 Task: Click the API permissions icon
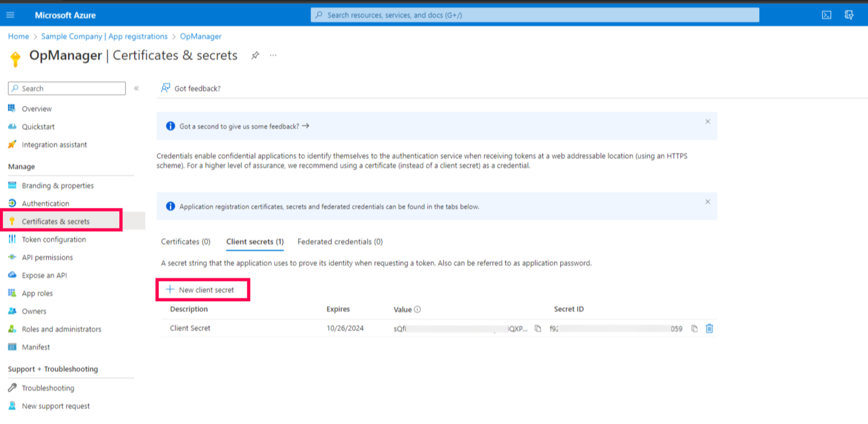tap(12, 257)
